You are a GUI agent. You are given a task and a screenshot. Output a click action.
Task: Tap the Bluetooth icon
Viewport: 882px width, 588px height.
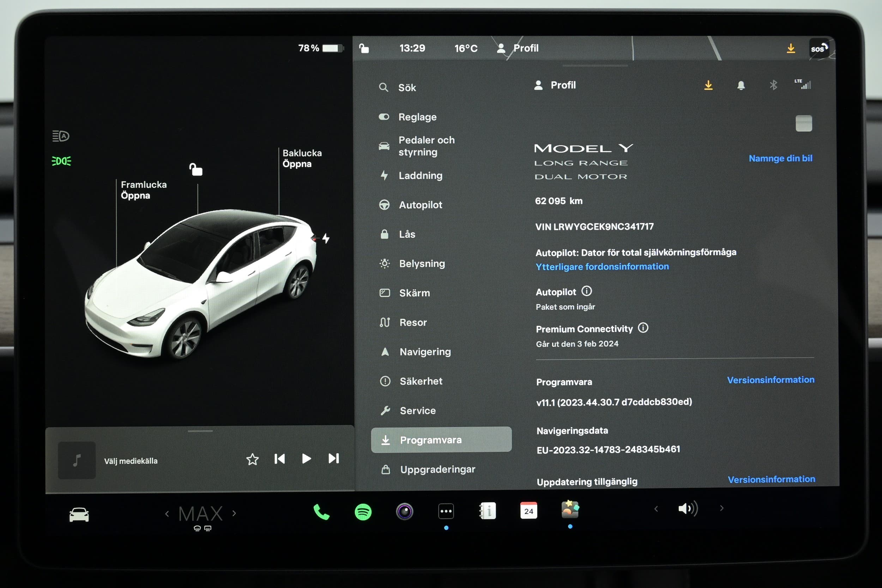[x=774, y=85]
